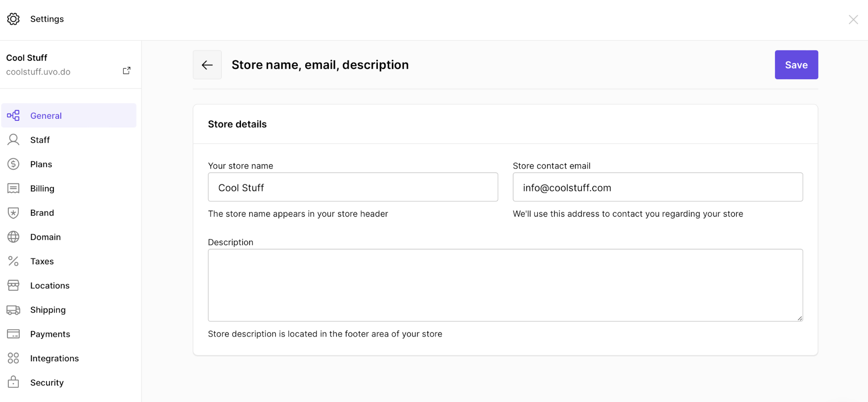
Task: Select the Taxes percent icon
Action: pos(13,261)
